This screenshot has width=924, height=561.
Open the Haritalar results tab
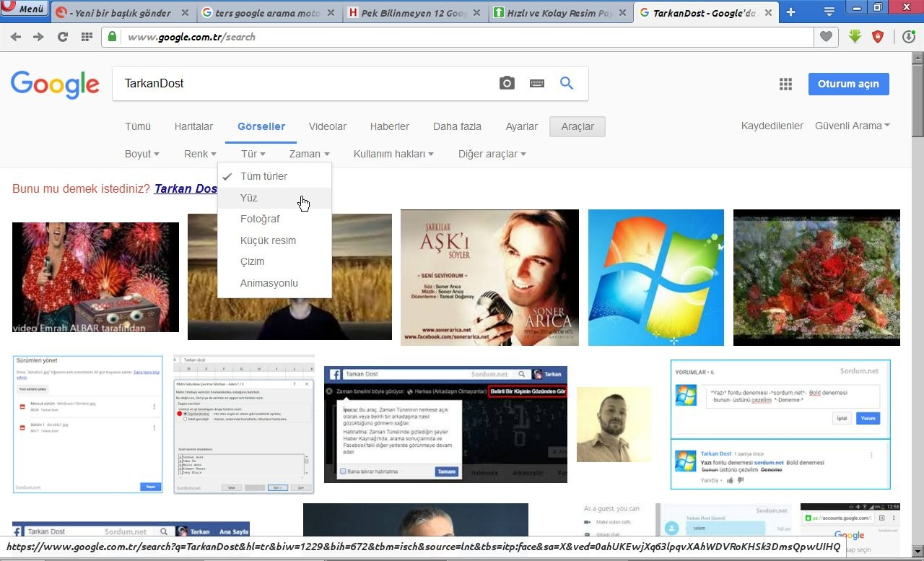pos(193,126)
